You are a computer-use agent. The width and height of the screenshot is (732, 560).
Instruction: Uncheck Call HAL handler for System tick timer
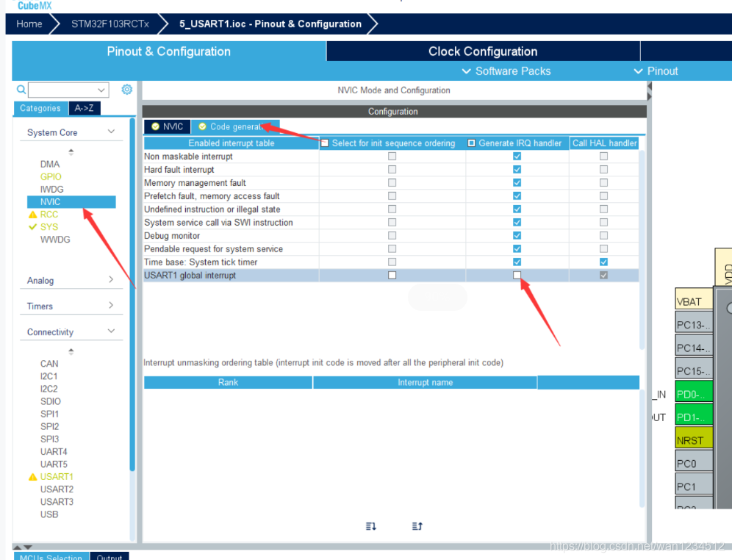[x=603, y=262]
